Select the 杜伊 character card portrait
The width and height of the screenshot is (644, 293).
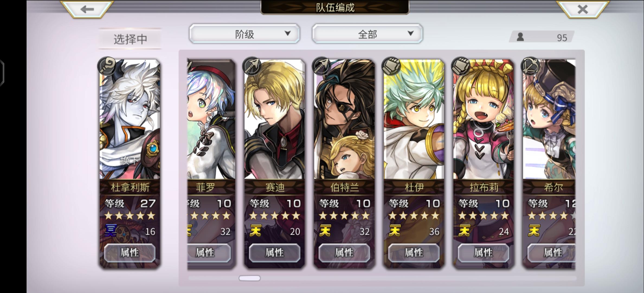(x=414, y=119)
